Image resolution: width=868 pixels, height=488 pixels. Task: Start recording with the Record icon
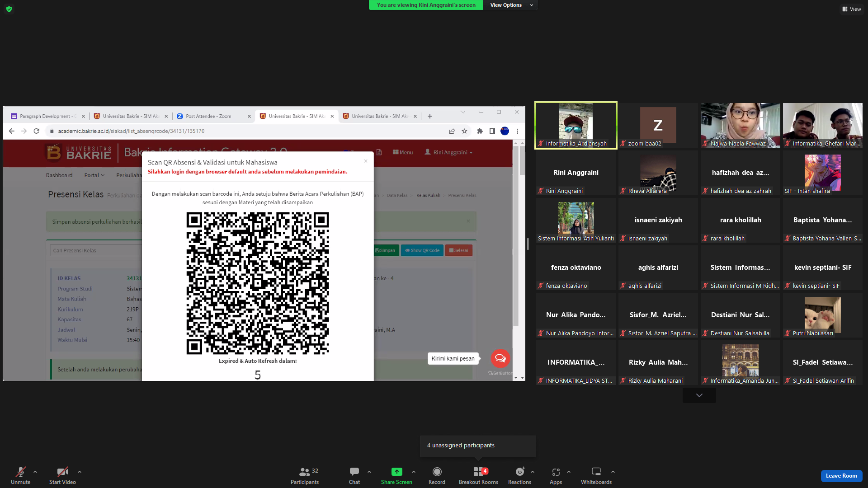tap(437, 472)
